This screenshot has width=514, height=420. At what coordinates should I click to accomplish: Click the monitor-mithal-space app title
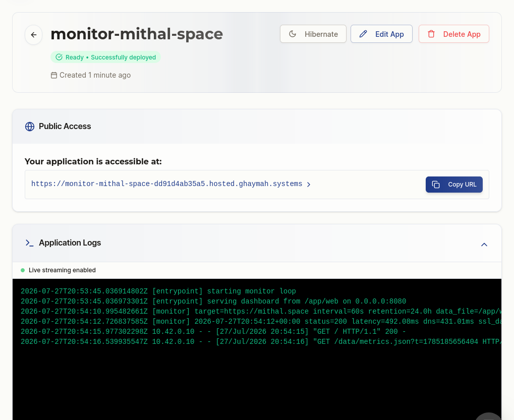[x=137, y=34]
